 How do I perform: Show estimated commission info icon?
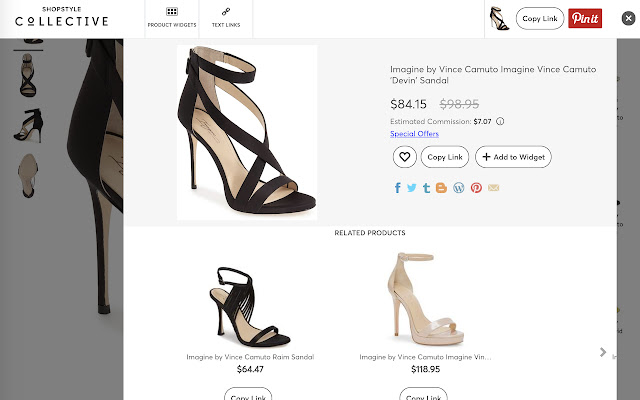(500, 121)
